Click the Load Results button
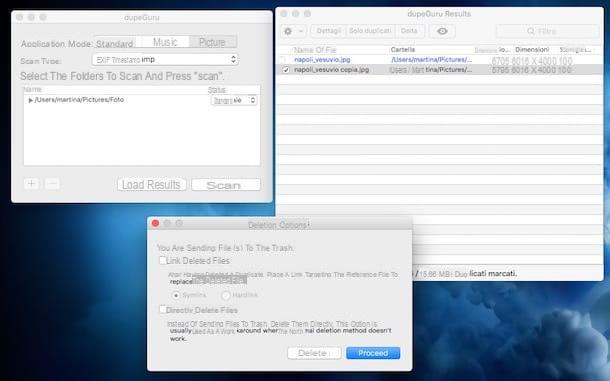Viewport: 610px width, 381px height. (151, 184)
